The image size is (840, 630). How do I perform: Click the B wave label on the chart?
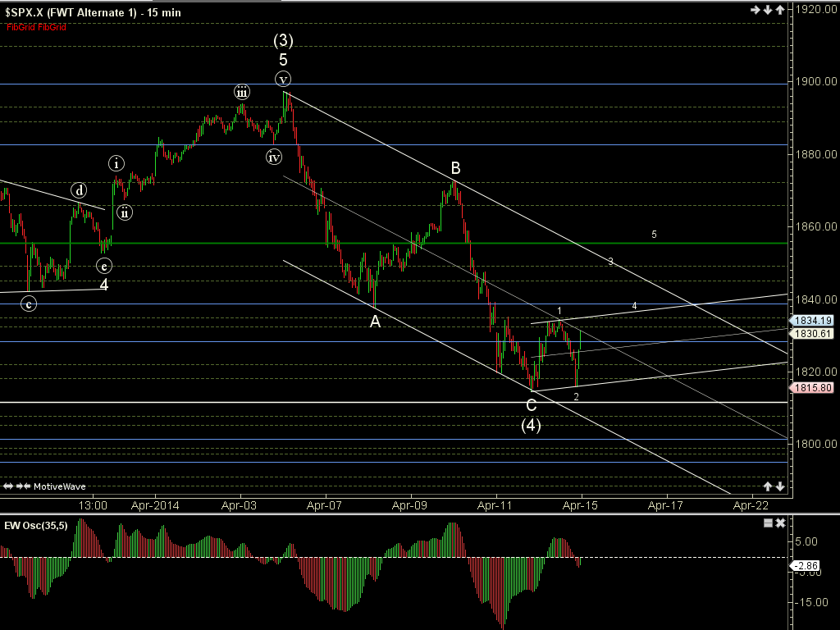[455, 168]
